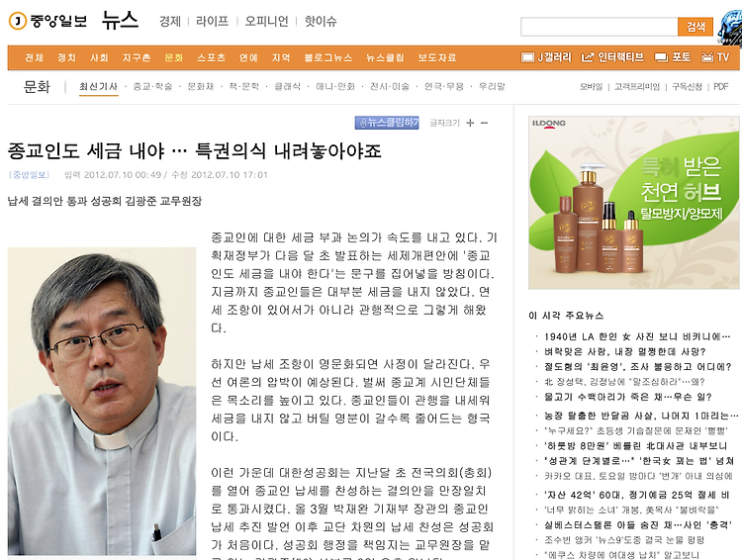The image size is (742, 560).
Task: Select 스포츠 in orange navigation bar
Action: (211, 57)
